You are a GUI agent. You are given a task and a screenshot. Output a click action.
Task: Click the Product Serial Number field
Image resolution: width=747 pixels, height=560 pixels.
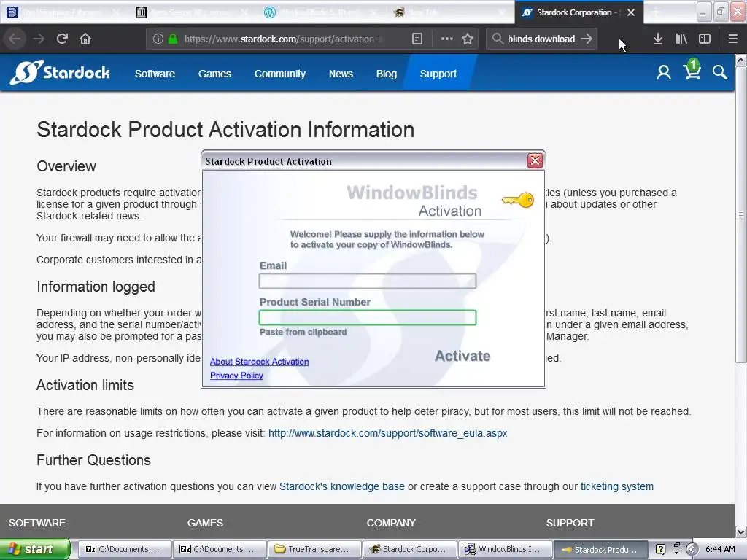coord(368,318)
